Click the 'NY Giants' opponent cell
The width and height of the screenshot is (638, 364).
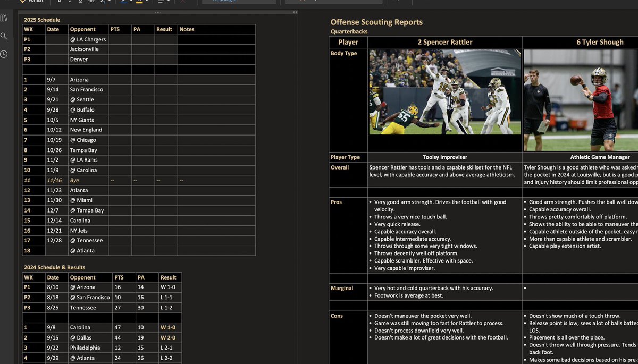[x=82, y=120]
